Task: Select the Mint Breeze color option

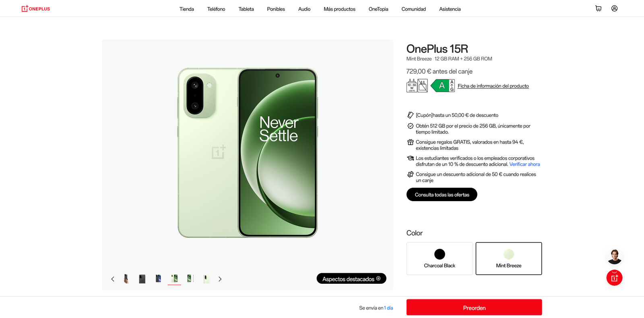Action: click(x=509, y=258)
